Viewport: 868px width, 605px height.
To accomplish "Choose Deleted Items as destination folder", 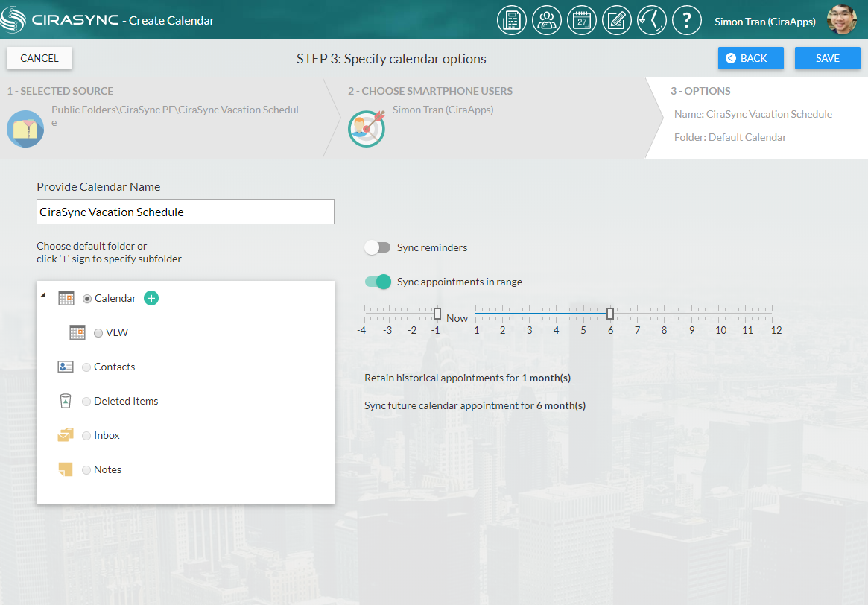I will 86,401.
